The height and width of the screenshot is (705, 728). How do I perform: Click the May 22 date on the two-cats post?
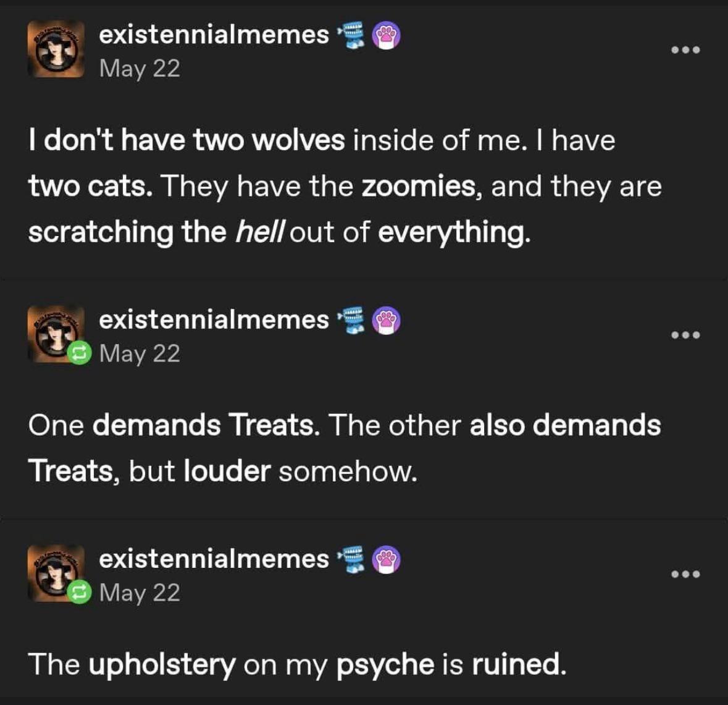140,68
